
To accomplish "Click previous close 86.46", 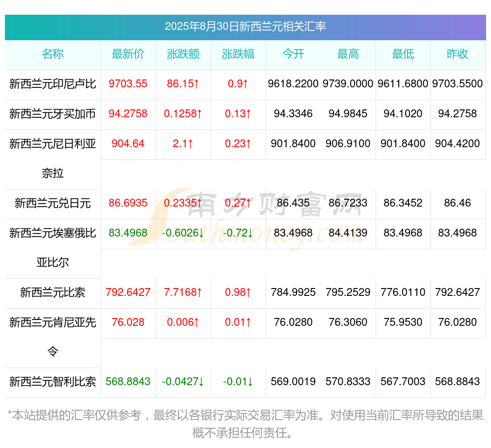I will pos(458,203).
